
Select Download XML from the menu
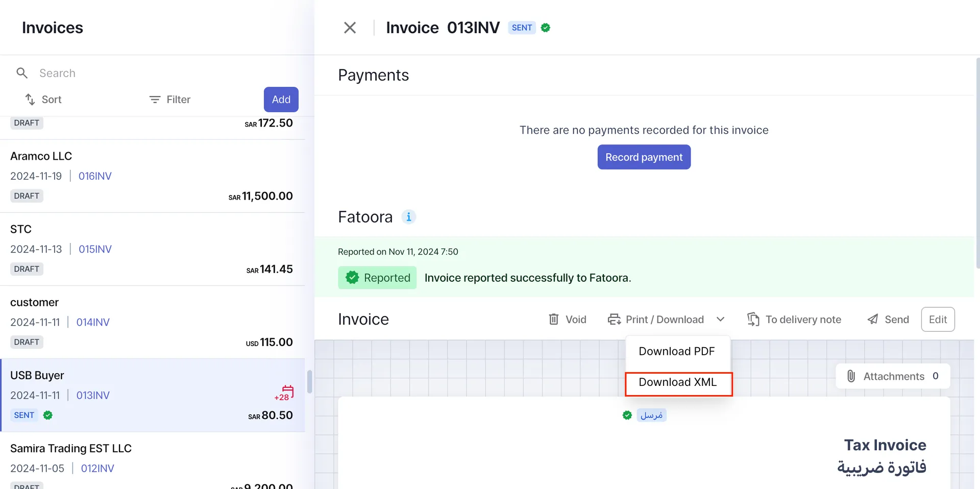[678, 382]
